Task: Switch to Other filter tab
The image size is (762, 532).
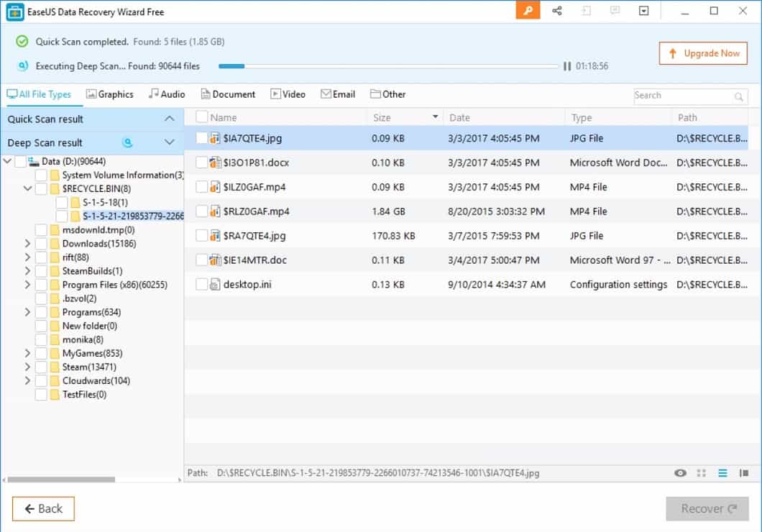Action: point(387,94)
